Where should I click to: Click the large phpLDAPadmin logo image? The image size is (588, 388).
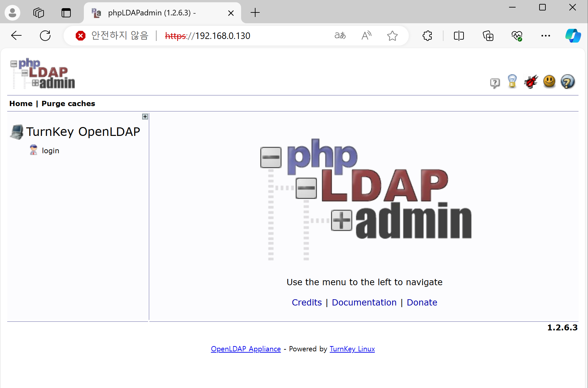tap(366, 200)
